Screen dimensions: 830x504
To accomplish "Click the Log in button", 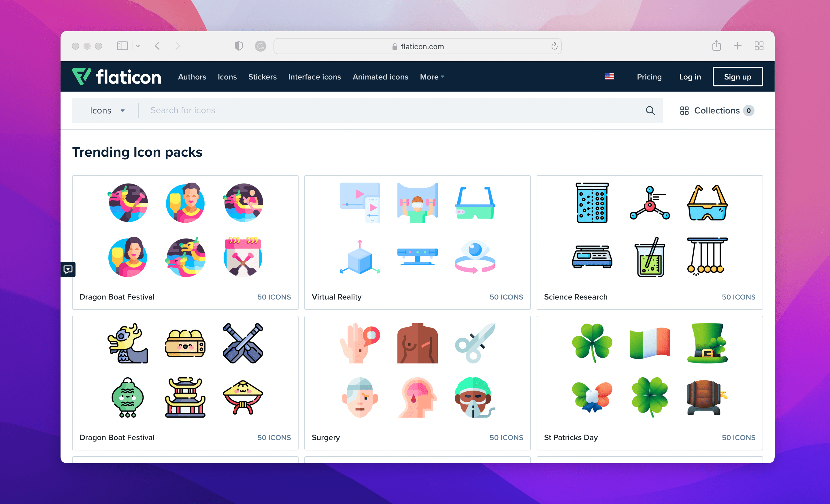I will point(689,76).
